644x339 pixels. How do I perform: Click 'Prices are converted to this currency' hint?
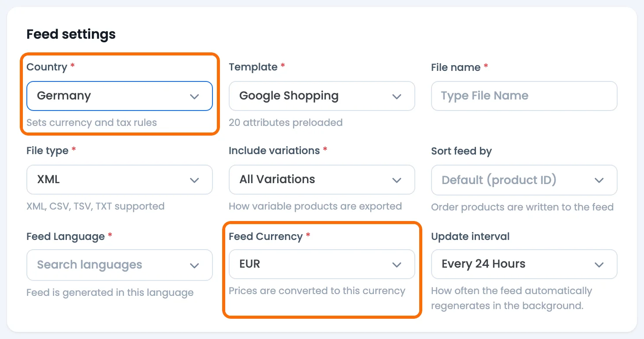317,291
